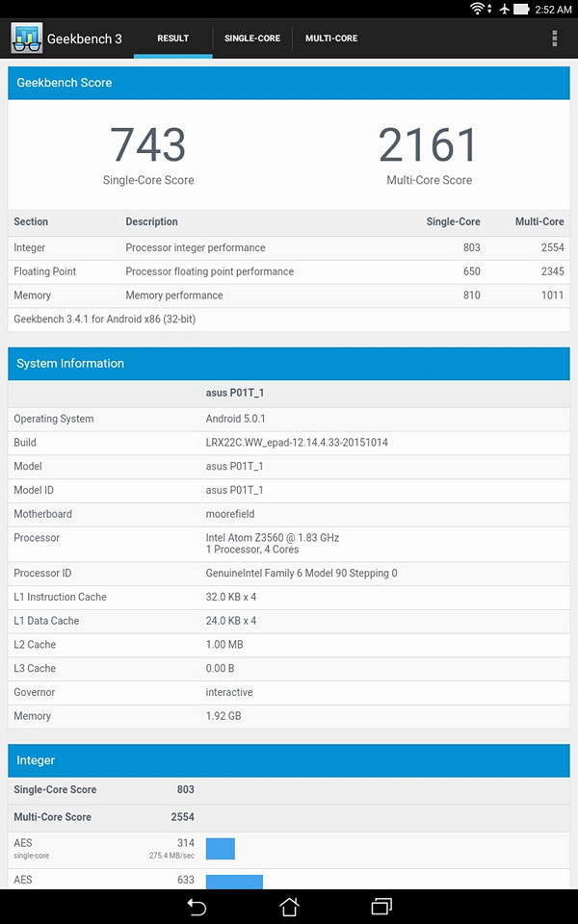This screenshot has width=578, height=924.
Task: Switch to the MULTI-CORE tab
Action: (331, 38)
